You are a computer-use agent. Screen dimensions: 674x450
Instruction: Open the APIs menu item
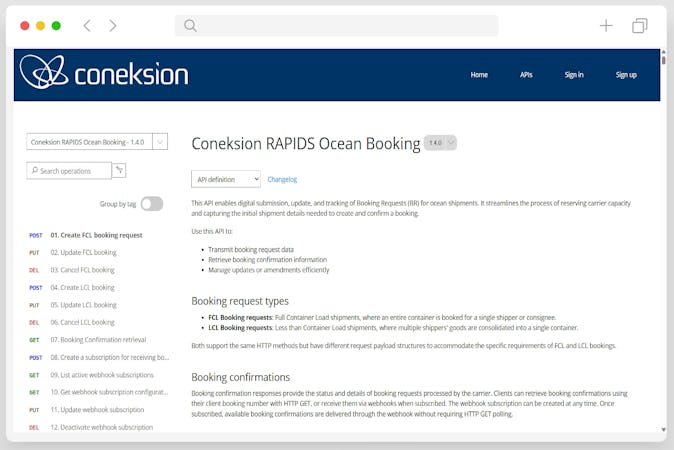[x=526, y=75]
